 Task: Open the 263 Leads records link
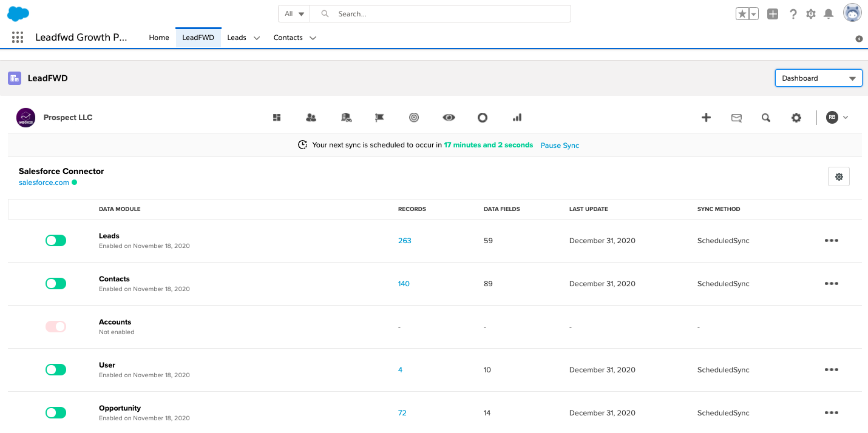(405, 241)
